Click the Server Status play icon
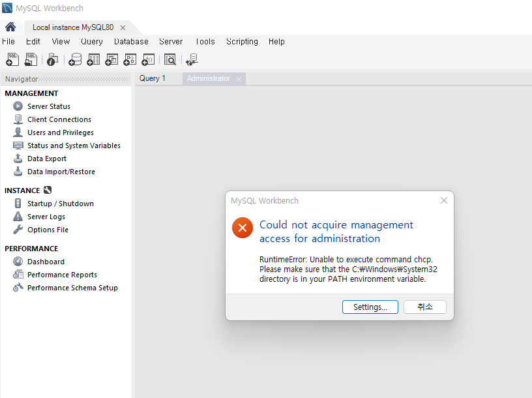The image size is (532, 398). pos(18,106)
